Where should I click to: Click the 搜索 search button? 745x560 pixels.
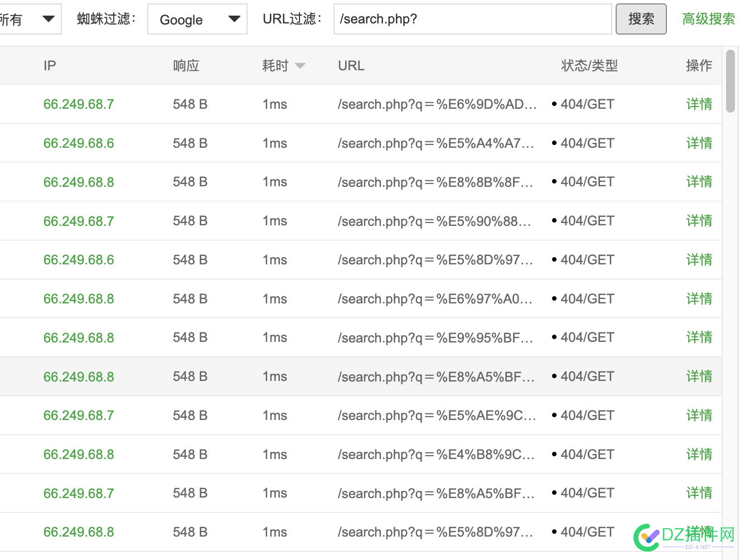click(x=641, y=19)
